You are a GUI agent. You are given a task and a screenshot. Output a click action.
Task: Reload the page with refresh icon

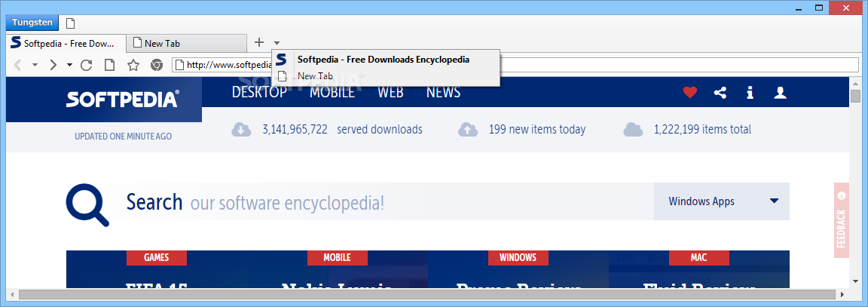click(87, 65)
